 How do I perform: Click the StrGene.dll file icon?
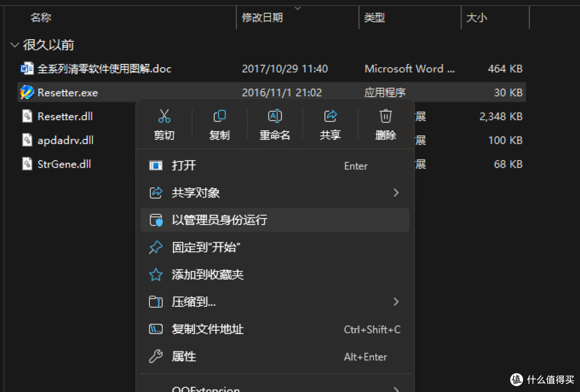pos(27,164)
